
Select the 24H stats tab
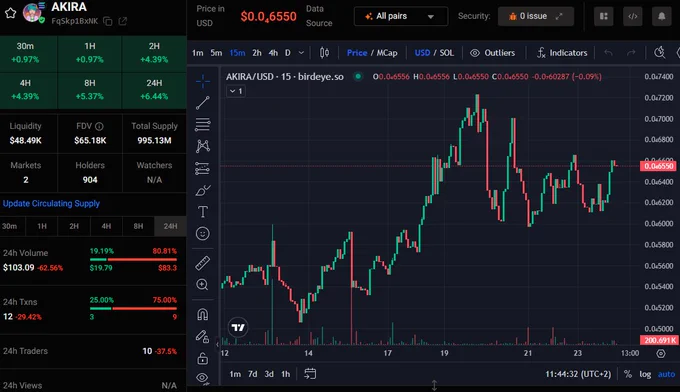170,226
